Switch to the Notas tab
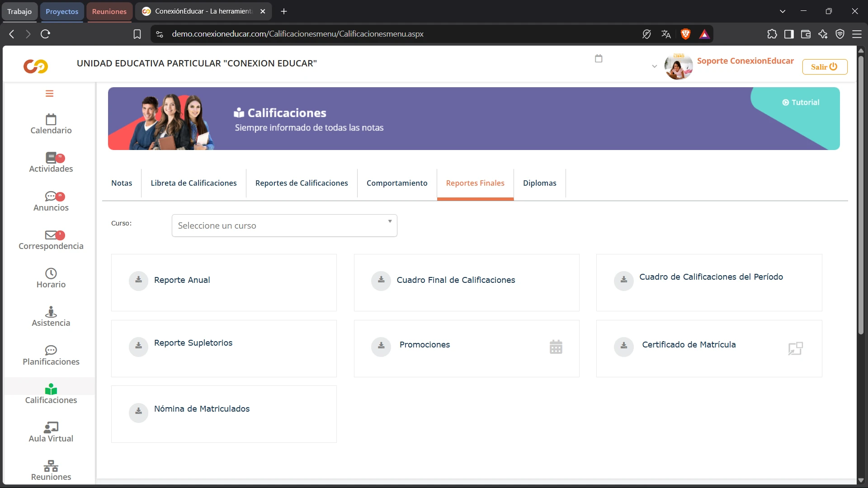868x488 pixels. tap(122, 183)
